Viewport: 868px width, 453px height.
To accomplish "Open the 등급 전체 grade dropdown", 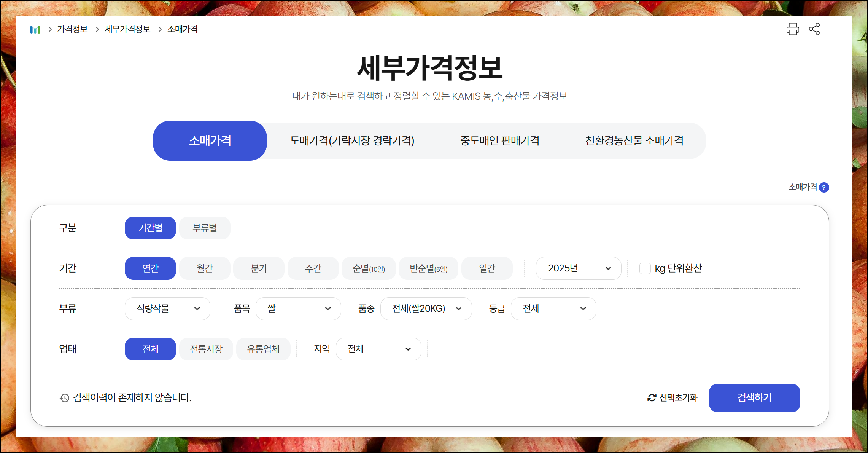I will tap(553, 309).
